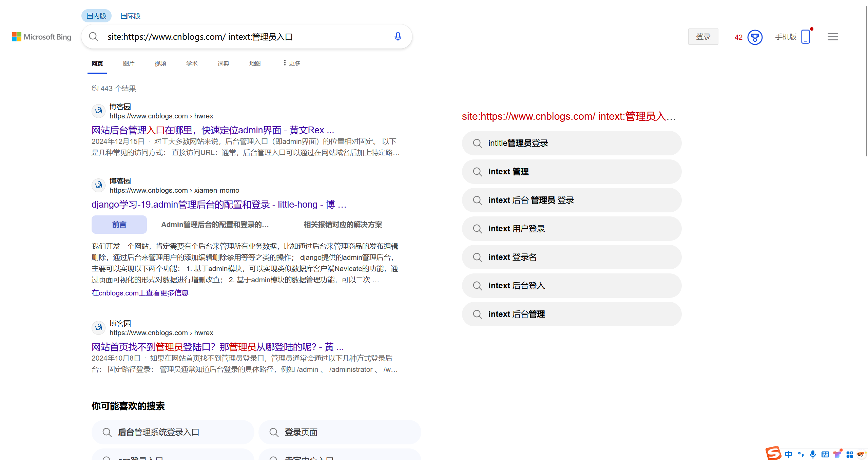Open Microsoft Rewards via the medal icon
The height and width of the screenshot is (460, 868).
[754, 37]
